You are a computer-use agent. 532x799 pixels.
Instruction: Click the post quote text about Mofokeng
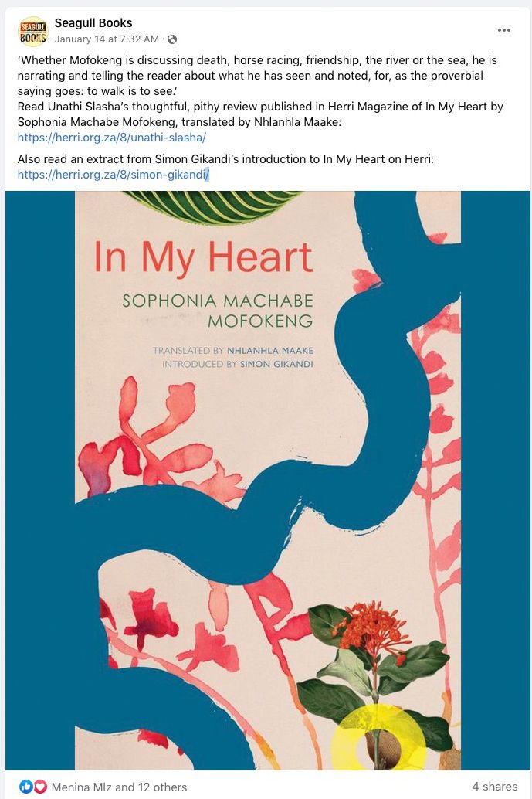click(x=257, y=76)
